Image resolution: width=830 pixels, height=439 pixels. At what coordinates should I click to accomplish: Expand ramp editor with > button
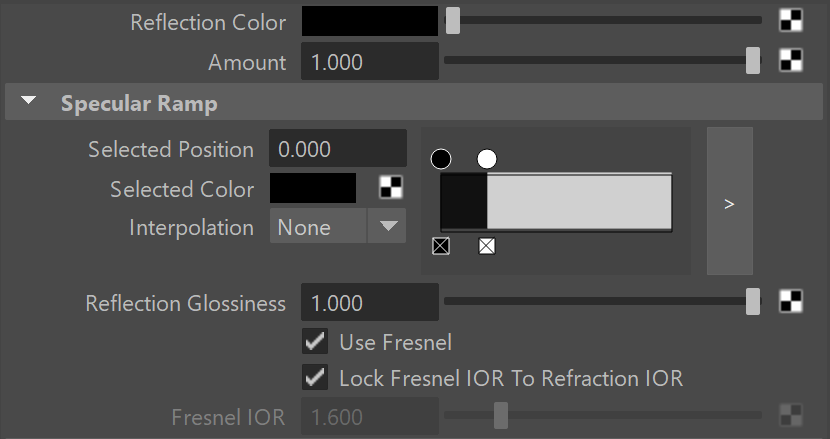point(729,201)
